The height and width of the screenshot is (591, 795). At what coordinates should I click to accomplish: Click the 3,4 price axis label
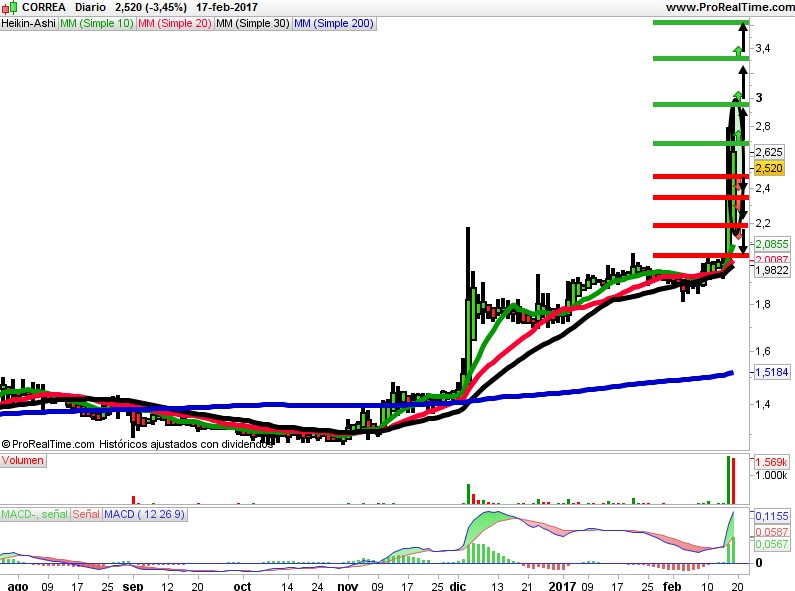[x=763, y=48]
